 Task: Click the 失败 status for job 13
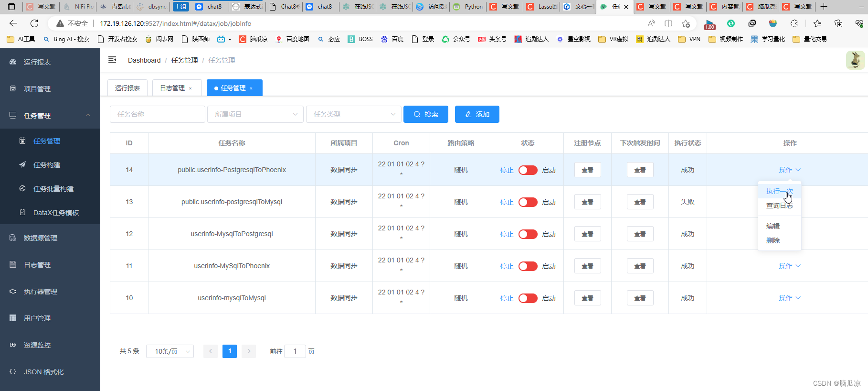click(688, 202)
